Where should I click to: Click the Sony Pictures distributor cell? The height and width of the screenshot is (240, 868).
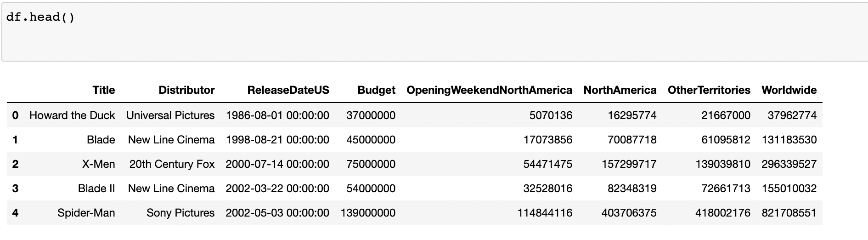(x=180, y=213)
